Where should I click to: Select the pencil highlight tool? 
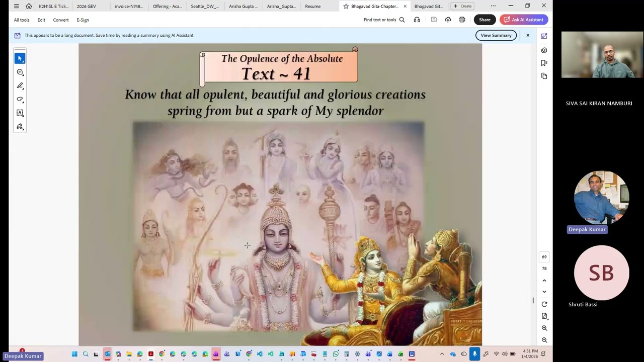point(20,85)
